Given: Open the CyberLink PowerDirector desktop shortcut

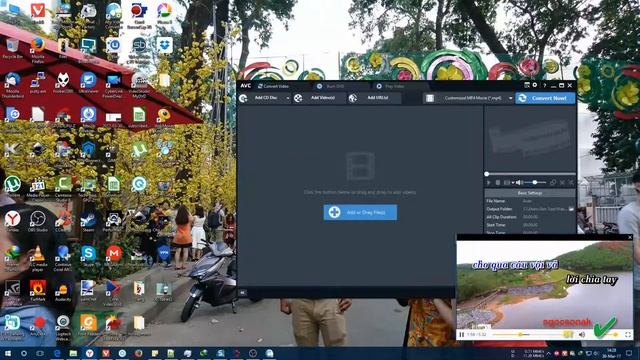Looking at the screenshot, I should tap(113, 85).
